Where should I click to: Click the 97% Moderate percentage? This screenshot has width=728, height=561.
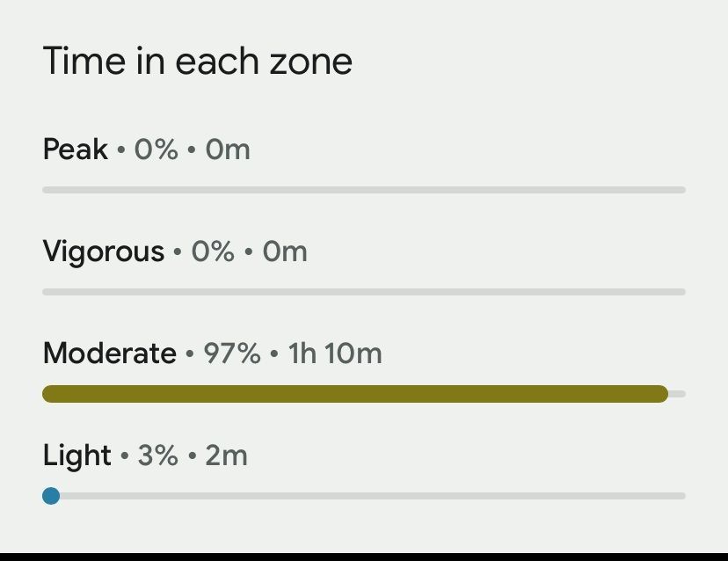(232, 353)
